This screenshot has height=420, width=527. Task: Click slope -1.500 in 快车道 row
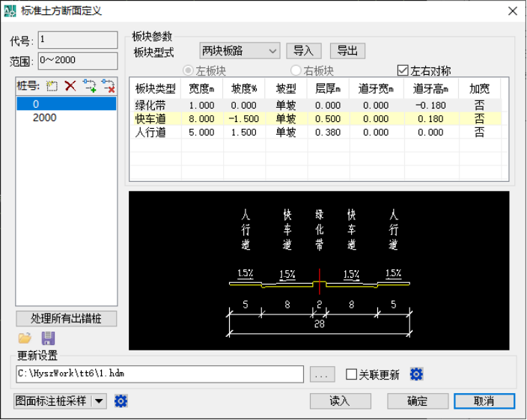coord(244,119)
